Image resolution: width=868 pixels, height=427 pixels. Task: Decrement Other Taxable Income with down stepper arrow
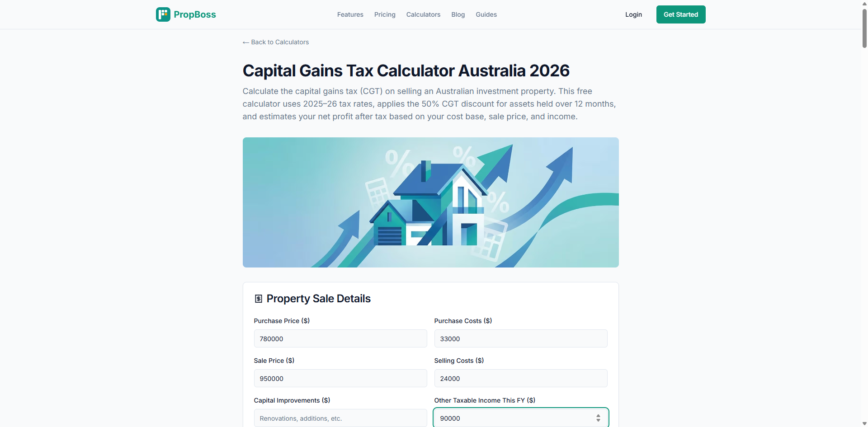(x=598, y=421)
